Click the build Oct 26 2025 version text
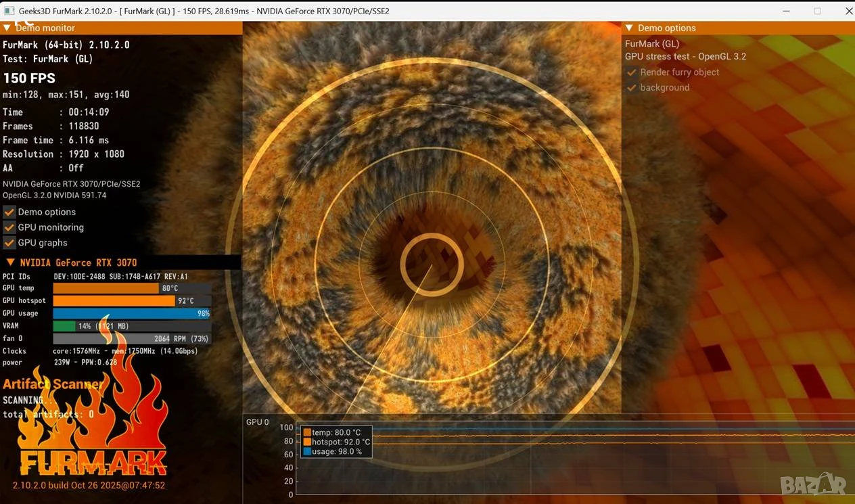Image resolution: width=855 pixels, height=504 pixels. (89, 486)
